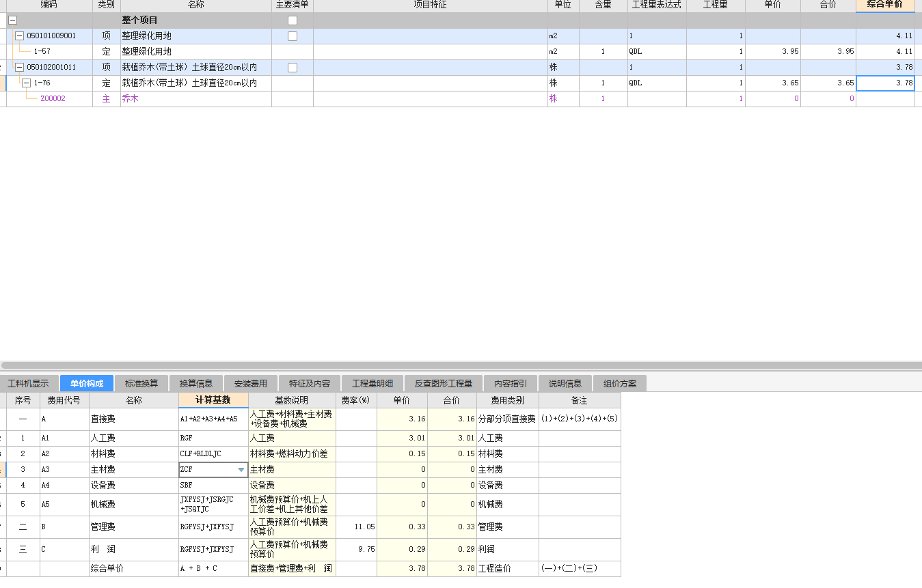Select the 3.01 人工费 合价 cell
Screen dimensions: 922x588
tap(452, 438)
